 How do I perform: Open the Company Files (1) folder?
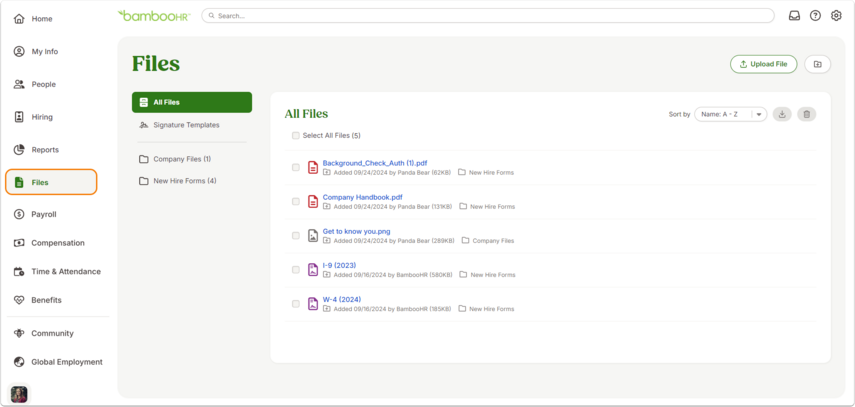point(182,159)
